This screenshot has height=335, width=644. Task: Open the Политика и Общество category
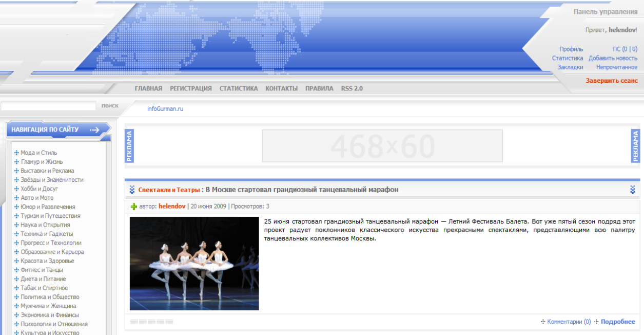pyautogui.click(x=50, y=297)
